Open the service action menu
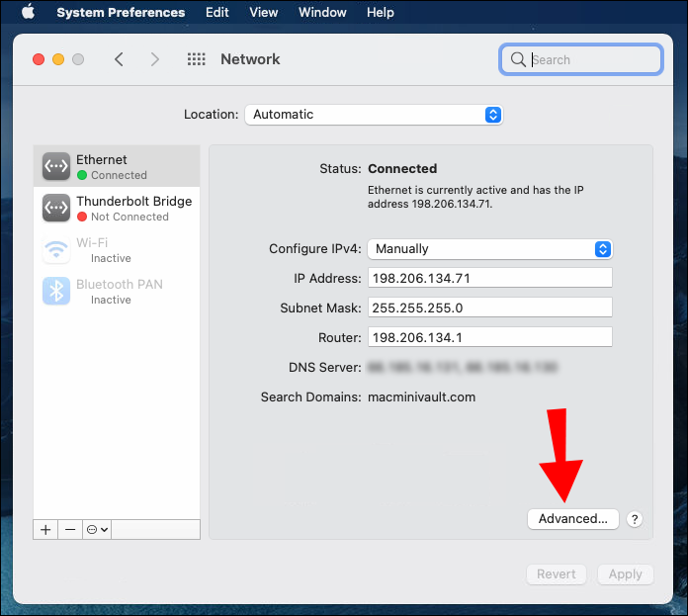The image size is (688, 616). coord(97,530)
